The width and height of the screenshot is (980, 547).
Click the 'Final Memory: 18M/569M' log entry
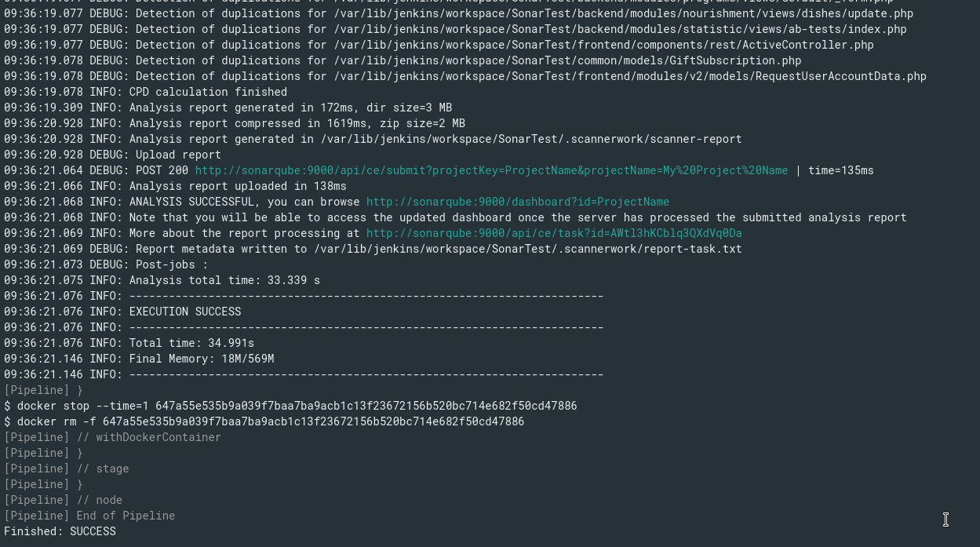(201, 359)
